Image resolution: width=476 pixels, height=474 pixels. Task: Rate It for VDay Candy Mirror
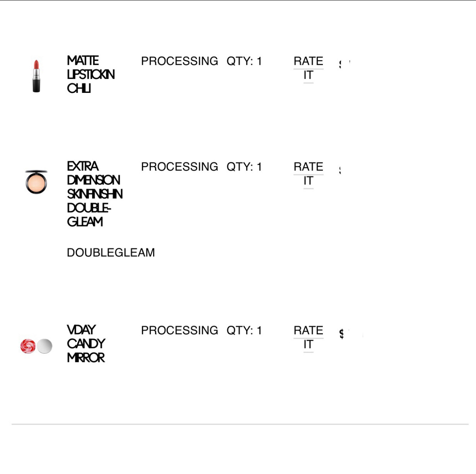[x=308, y=337]
